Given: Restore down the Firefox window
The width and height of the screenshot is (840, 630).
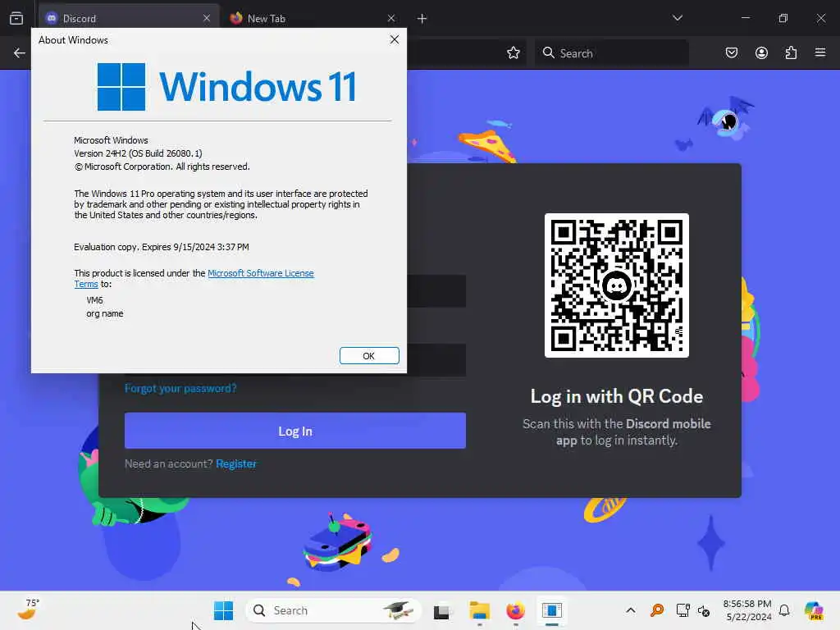Looking at the screenshot, I should pyautogui.click(x=783, y=18).
